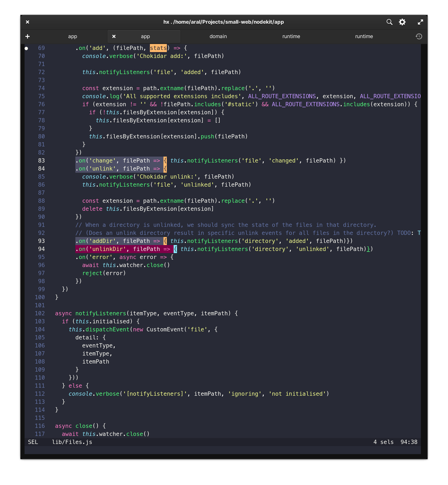
Task: Switch to the first app tab
Action: click(x=72, y=36)
